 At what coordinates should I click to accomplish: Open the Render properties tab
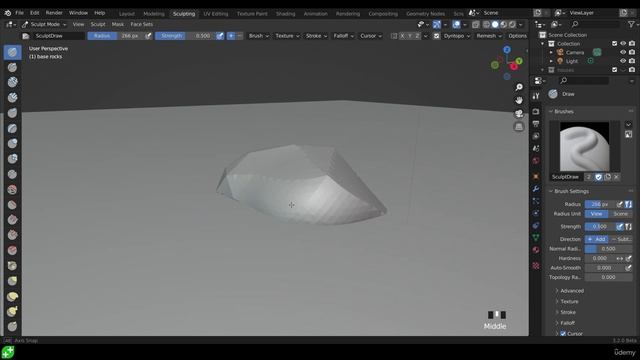[x=536, y=111]
